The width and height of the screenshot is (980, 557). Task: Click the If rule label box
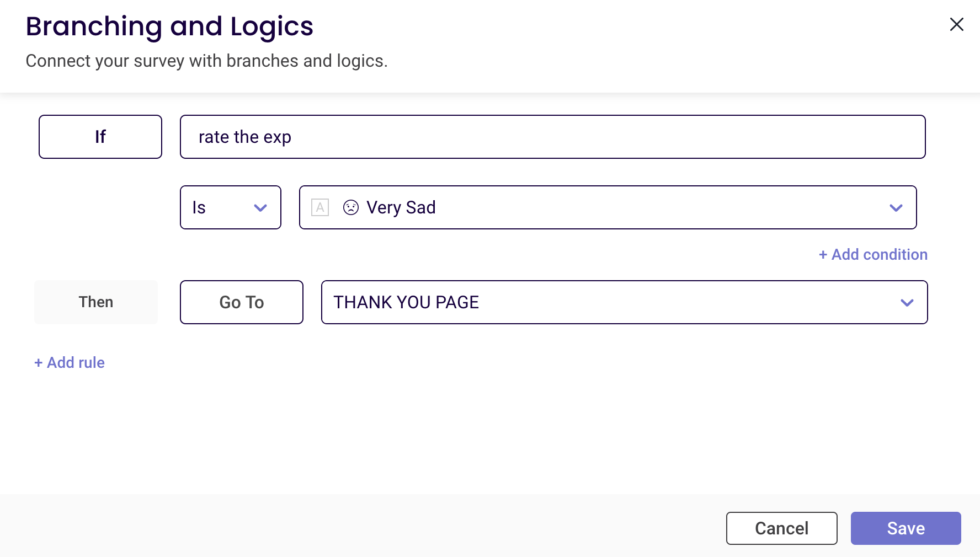tap(100, 137)
